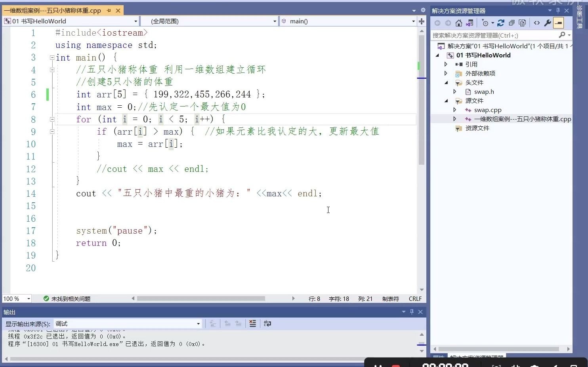The image size is (588, 367).
Task: Open Solution Explorer Home view
Action: pos(458,23)
